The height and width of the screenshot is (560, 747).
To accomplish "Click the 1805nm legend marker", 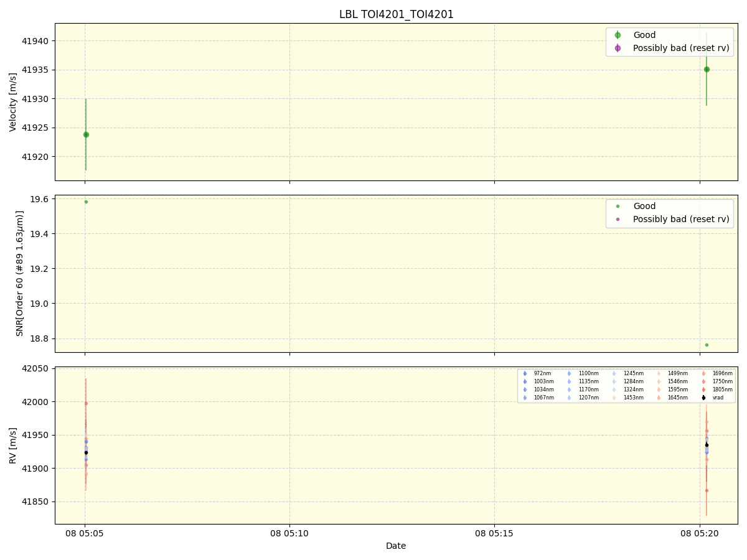I will click(x=703, y=390).
